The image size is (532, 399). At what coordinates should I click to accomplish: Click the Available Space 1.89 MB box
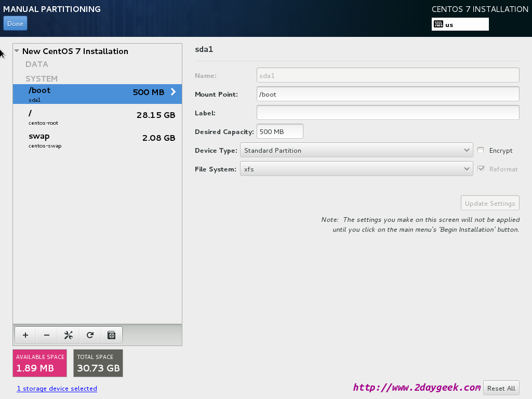[x=39, y=363]
